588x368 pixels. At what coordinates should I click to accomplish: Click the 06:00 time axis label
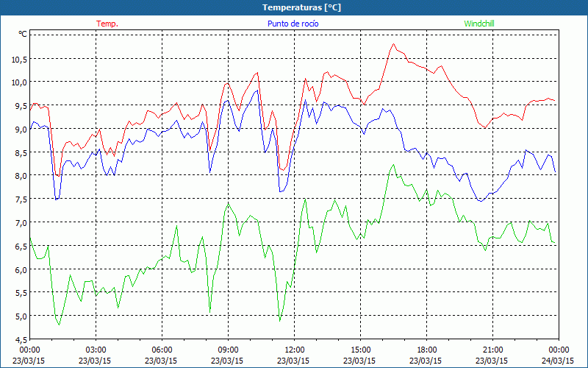[x=162, y=350]
